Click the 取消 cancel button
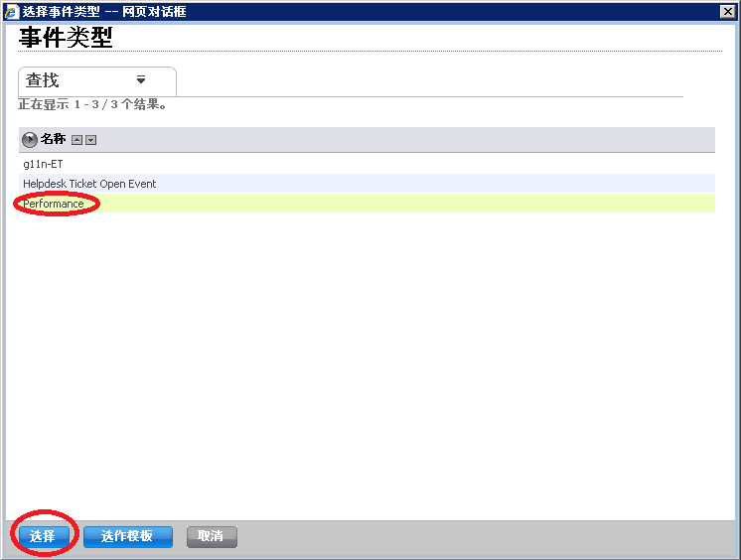This screenshot has width=741, height=560. (212, 536)
